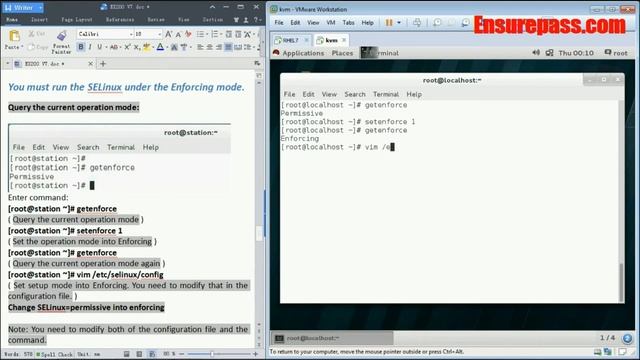
Task: Click the VMware pause VM icon
Action: coord(389,23)
